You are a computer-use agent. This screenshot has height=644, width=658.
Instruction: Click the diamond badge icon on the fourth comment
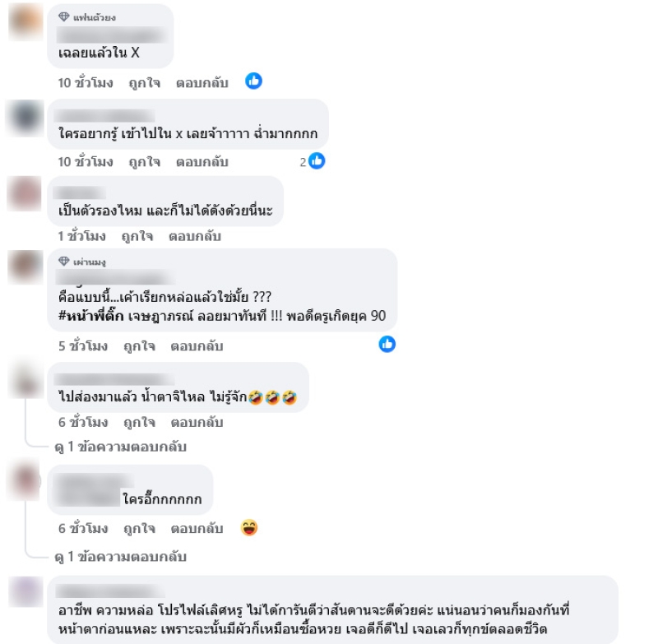click(x=64, y=262)
